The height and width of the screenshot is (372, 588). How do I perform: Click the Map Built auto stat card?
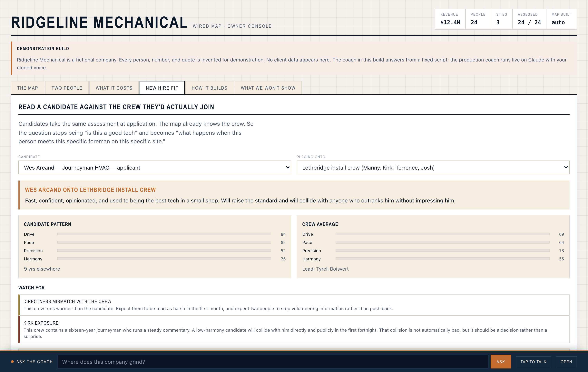tap(561, 19)
